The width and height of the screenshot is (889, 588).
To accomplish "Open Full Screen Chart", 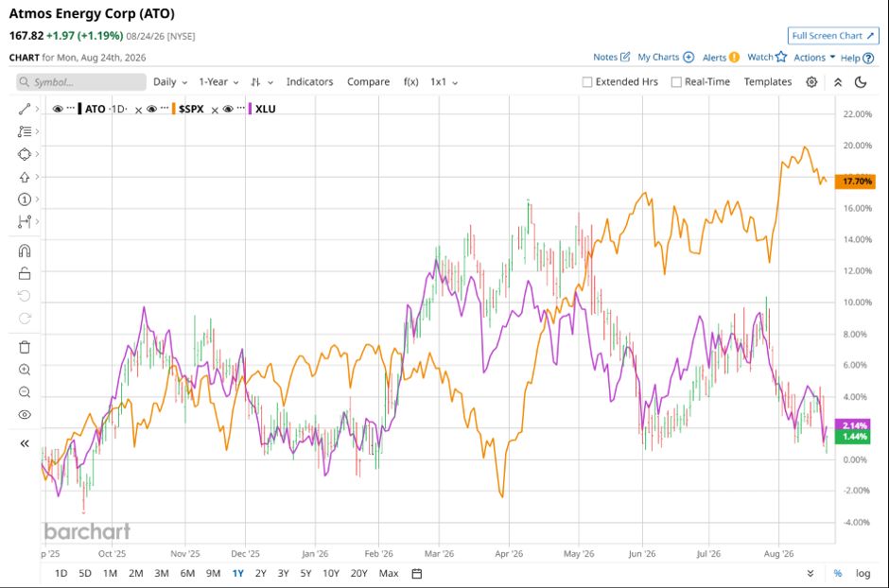I will (x=833, y=36).
